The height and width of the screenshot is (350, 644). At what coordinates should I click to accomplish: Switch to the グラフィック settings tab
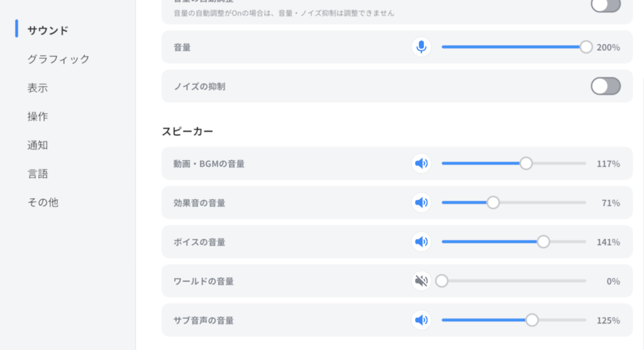coord(58,59)
